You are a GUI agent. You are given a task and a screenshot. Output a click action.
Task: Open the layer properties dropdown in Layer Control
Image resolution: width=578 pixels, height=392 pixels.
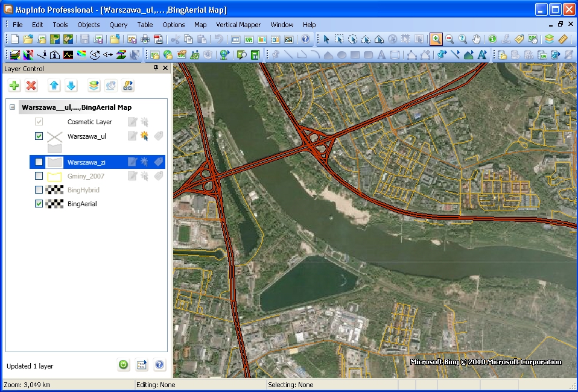click(x=94, y=86)
